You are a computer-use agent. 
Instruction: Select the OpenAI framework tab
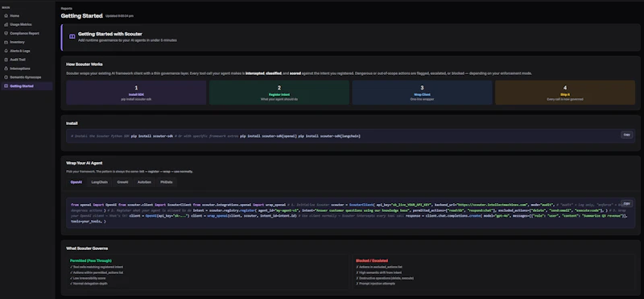coord(76,182)
